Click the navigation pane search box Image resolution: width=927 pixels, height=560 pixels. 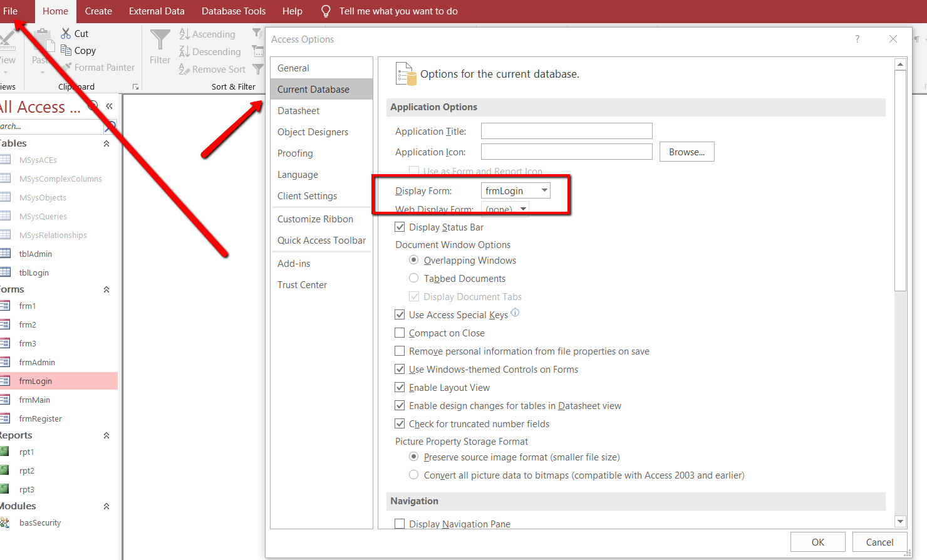50,126
